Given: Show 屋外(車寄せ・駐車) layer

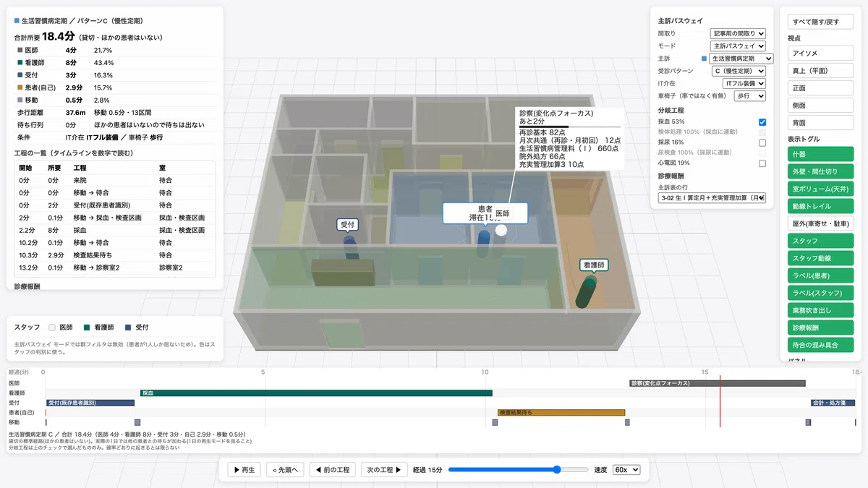Looking at the screenshot, I should 820,223.
